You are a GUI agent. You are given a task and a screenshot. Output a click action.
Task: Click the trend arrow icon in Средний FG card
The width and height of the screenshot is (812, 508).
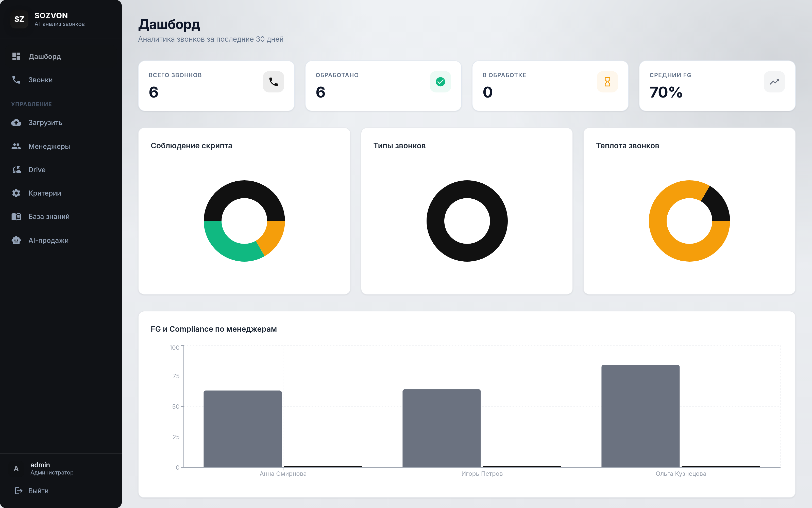(x=774, y=82)
